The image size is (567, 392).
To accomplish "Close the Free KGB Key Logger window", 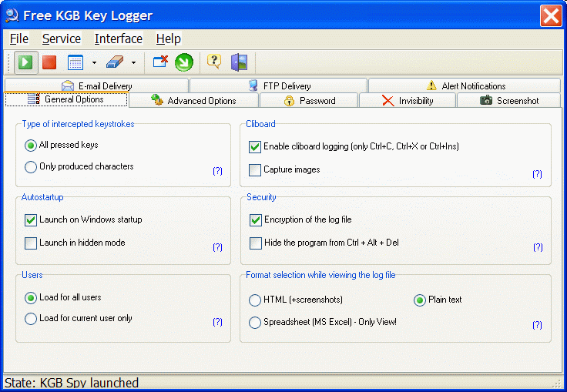I will tap(551, 16).
